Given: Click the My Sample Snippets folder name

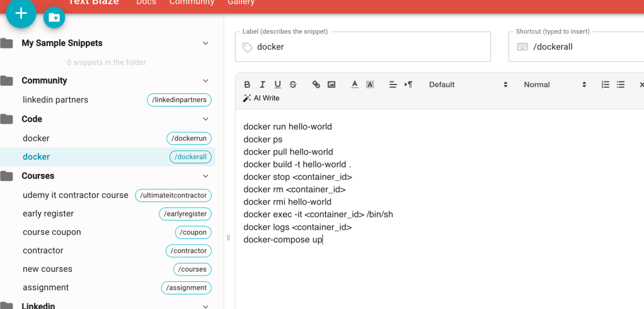Looking at the screenshot, I should [62, 43].
